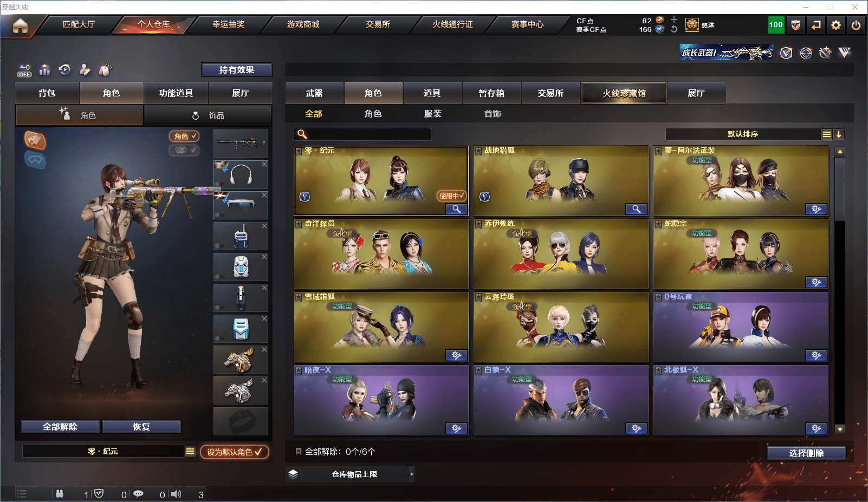Click the magnifier on 战地猎狐 card
This screenshot has width=868, height=502.
(636, 209)
